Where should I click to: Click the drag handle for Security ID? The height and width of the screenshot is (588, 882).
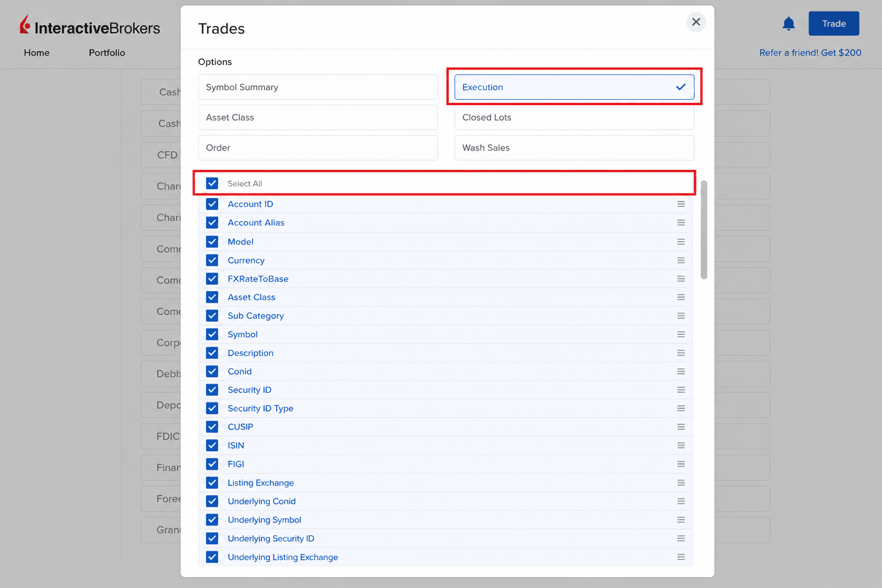pyautogui.click(x=681, y=390)
